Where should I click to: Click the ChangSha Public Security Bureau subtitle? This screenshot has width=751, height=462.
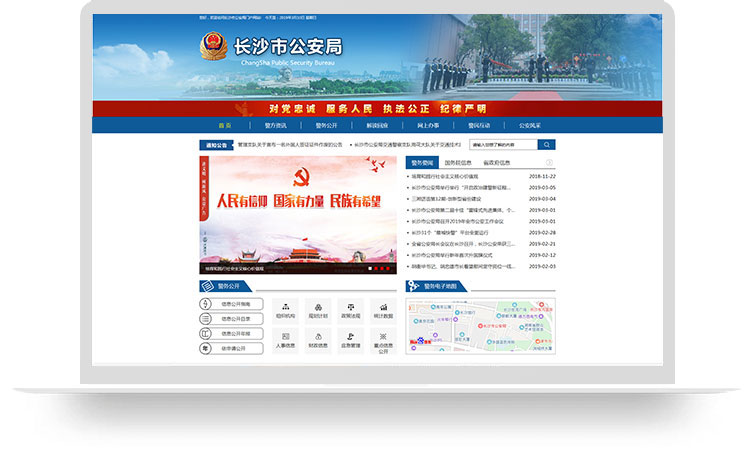coord(287,63)
